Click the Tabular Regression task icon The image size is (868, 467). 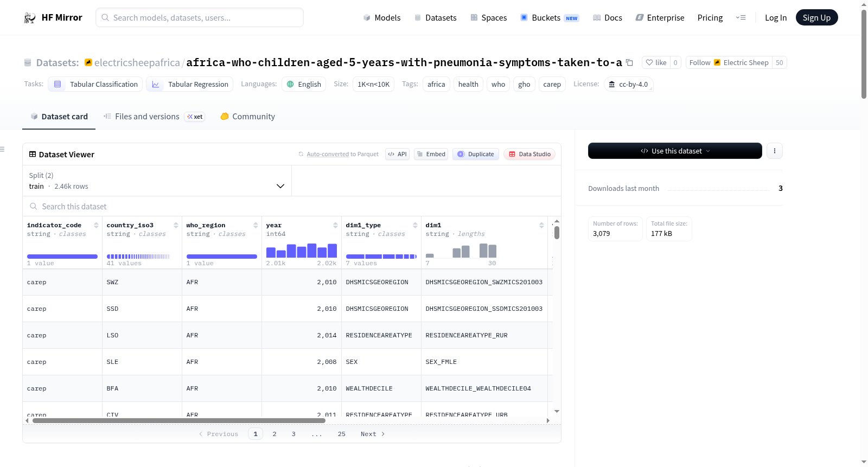(156, 84)
